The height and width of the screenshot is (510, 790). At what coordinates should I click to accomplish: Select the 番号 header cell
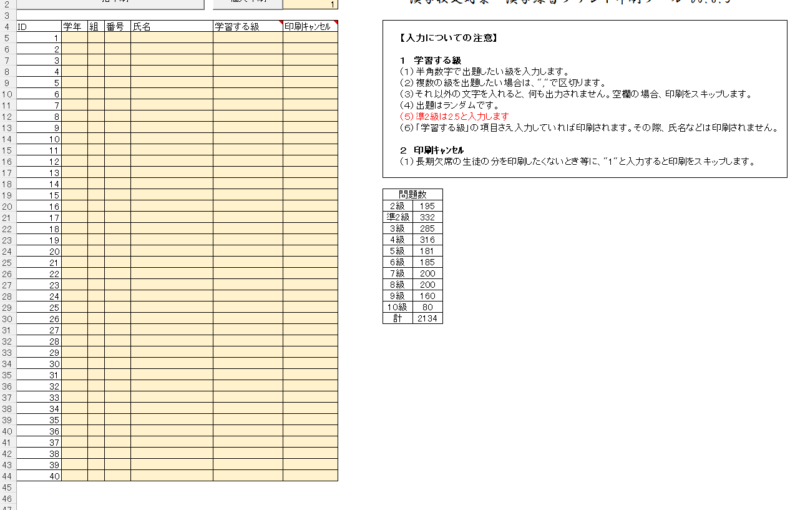click(116, 26)
